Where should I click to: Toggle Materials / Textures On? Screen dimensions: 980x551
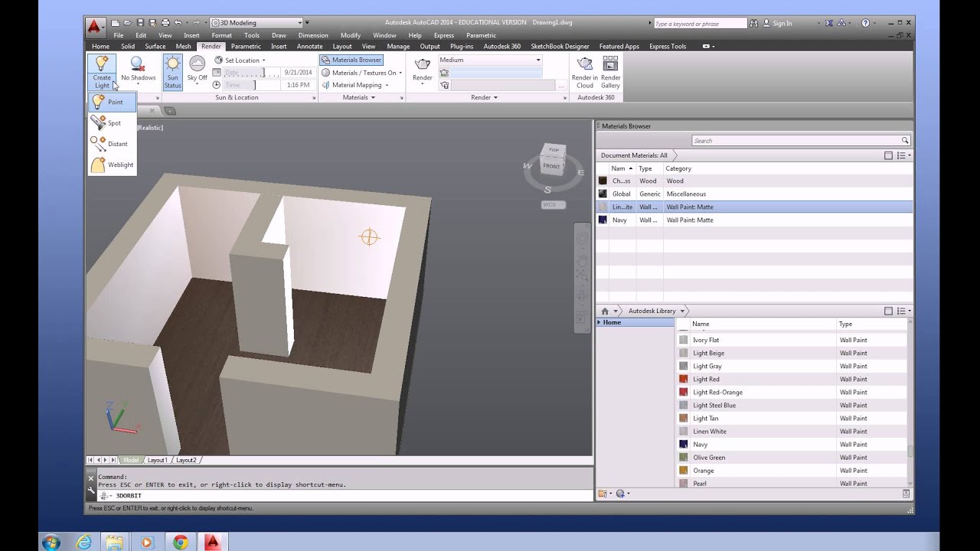(x=361, y=73)
